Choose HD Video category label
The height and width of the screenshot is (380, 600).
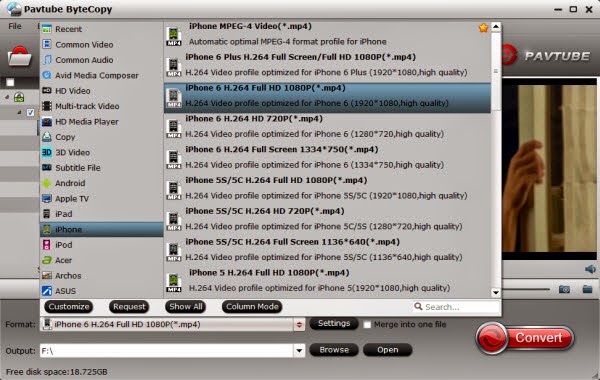(73, 91)
